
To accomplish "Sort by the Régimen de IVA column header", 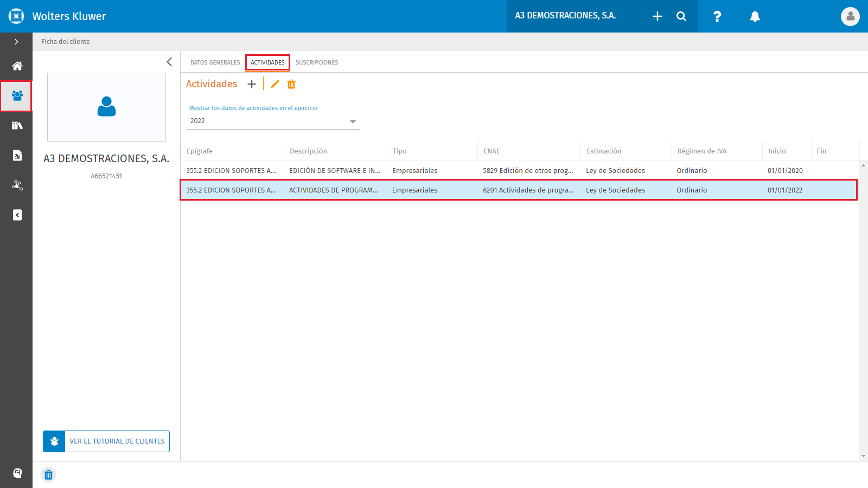I will click(x=702, y=151).
